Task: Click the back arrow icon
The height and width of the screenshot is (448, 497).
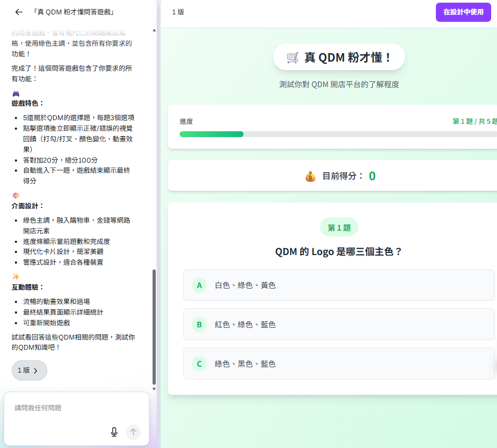Action: tap(19, 12)
